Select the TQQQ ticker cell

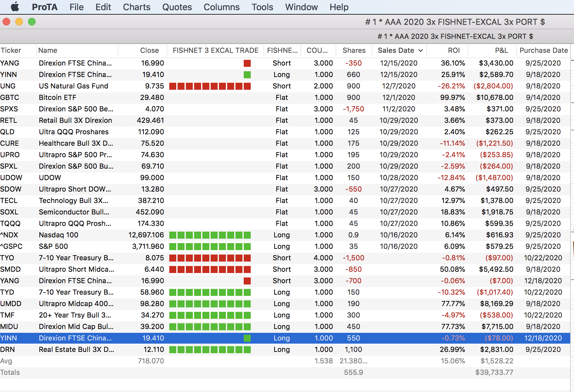pyautogui.click(x=10, y=223)
